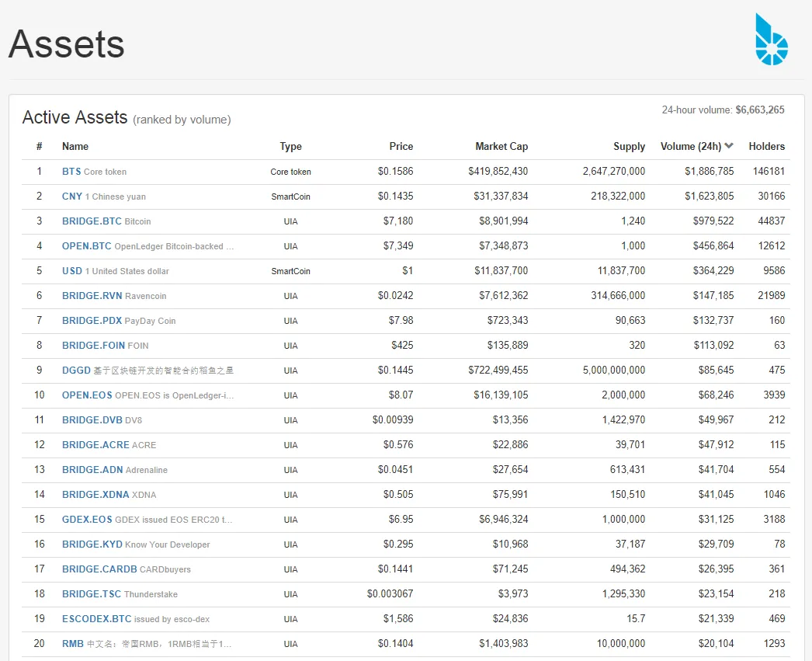Open the BRIDGE.KYD asset link
The image size is (812, 661).
coord(92,544)
